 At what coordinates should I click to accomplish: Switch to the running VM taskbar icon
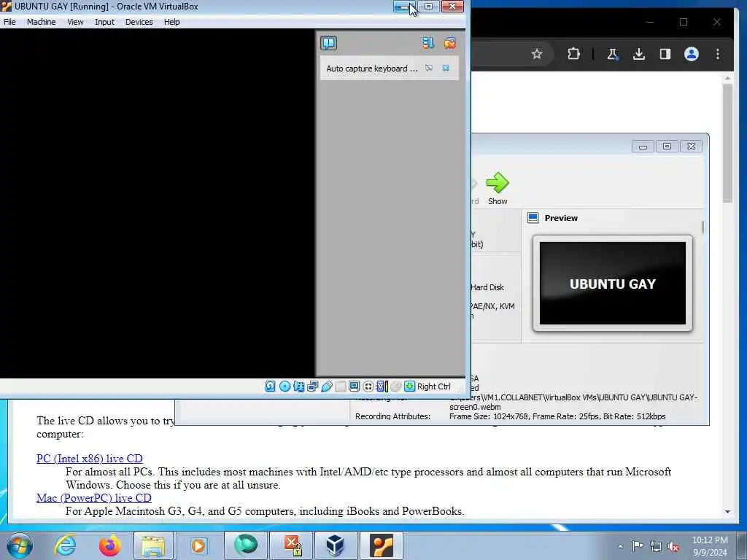[382, 545]
